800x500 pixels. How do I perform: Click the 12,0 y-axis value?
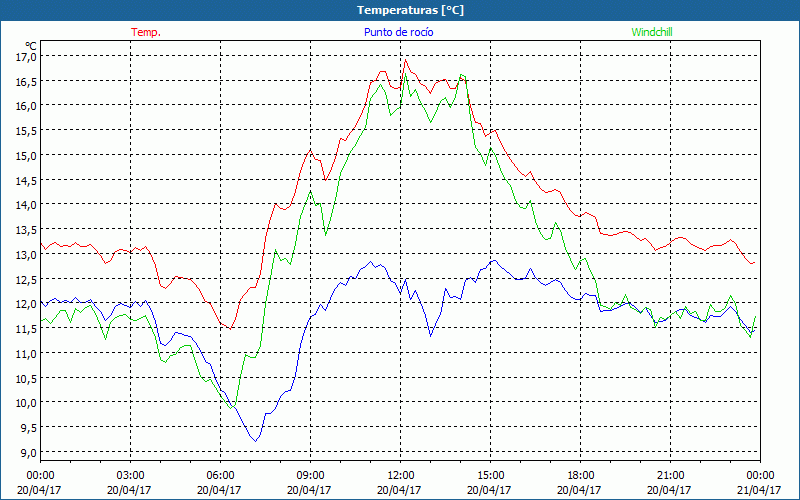pyautogui.click(x=27, y=304)
